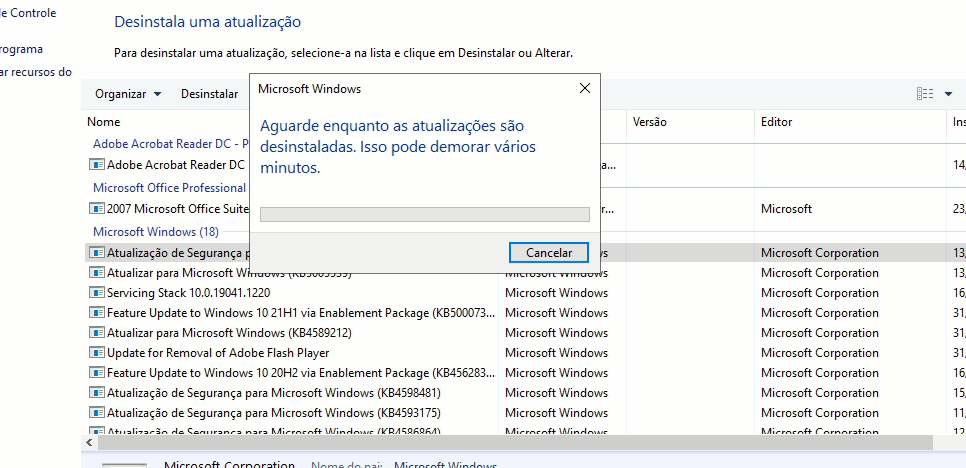Screen dimensions: 966x468
Task: Select the 2007 Microsoft Office Suite entry
Action: 178,209
